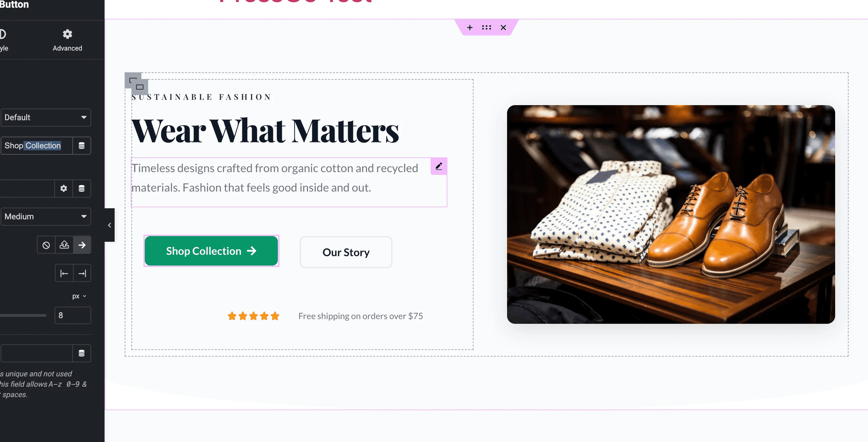
Task: Switch to the Advanced tab
Action: [67, 40]
